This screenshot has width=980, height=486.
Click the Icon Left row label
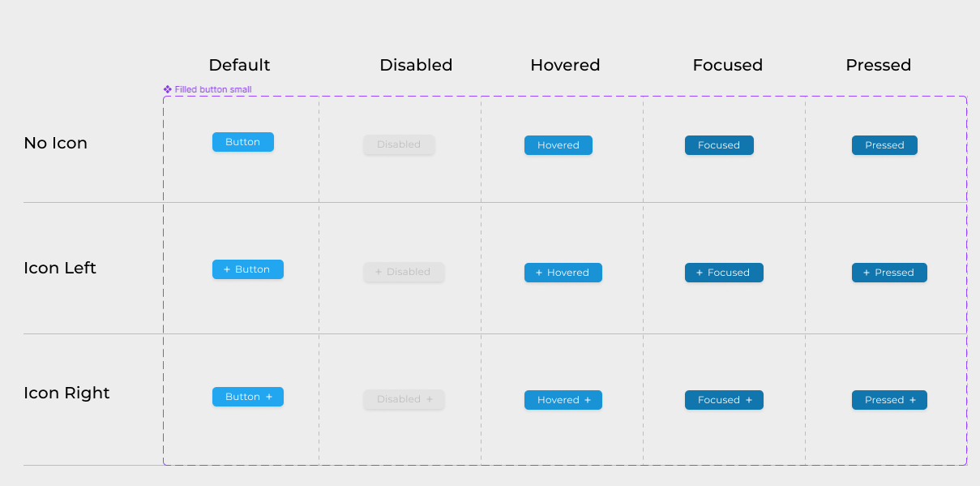[60, 268]
